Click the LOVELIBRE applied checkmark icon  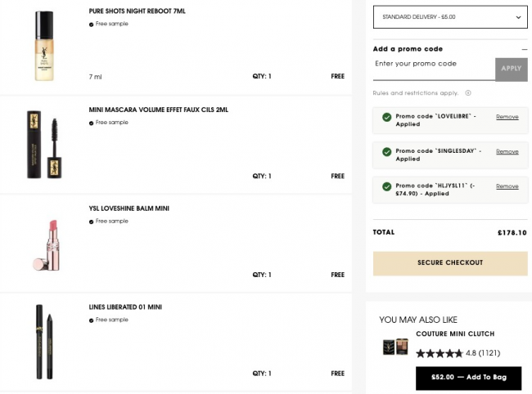(386, 118)
